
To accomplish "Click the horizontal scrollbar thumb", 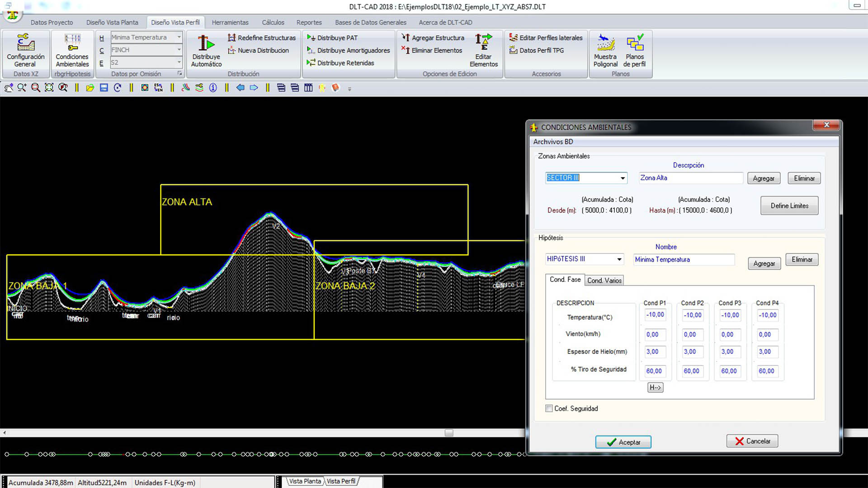I will [x=448, y=433].
